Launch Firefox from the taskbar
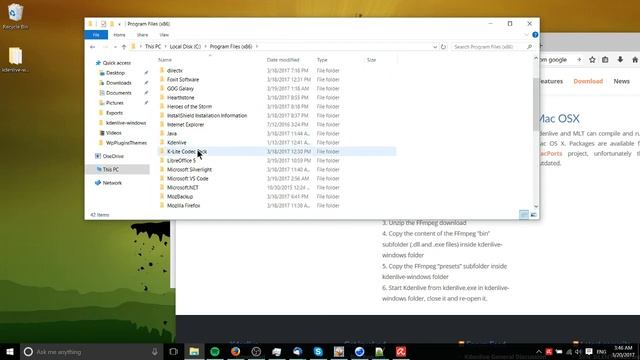The image size is (640, 360). 236,351
